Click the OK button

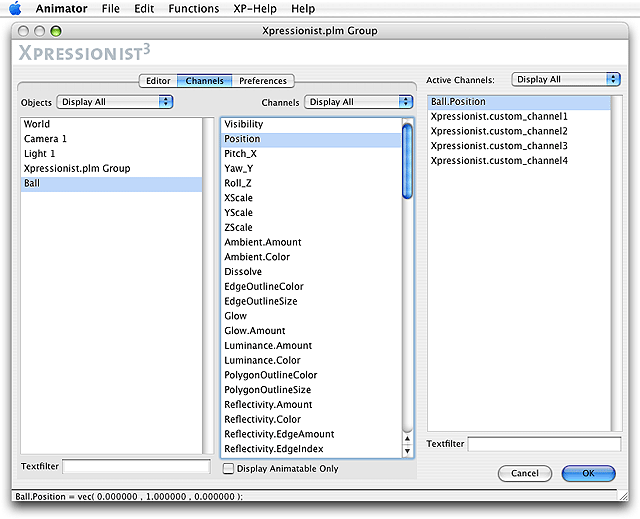pyautogui.click(x=588, y=473)
